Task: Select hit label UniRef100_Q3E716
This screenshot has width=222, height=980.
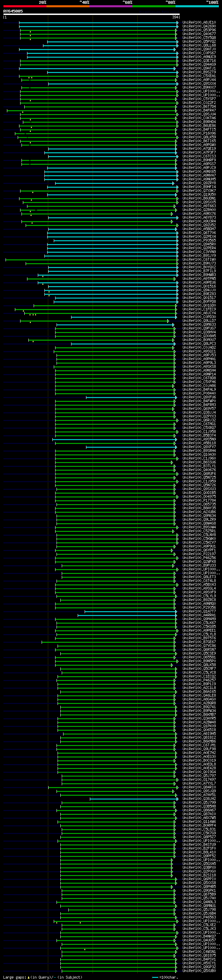Action: 199,60
